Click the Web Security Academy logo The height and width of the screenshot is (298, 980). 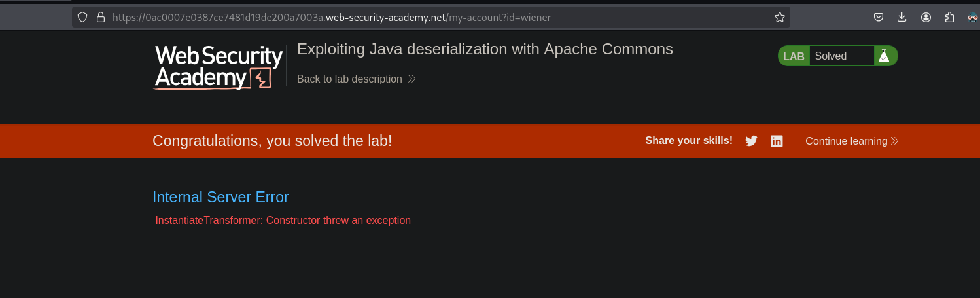(x=219, y=67)
